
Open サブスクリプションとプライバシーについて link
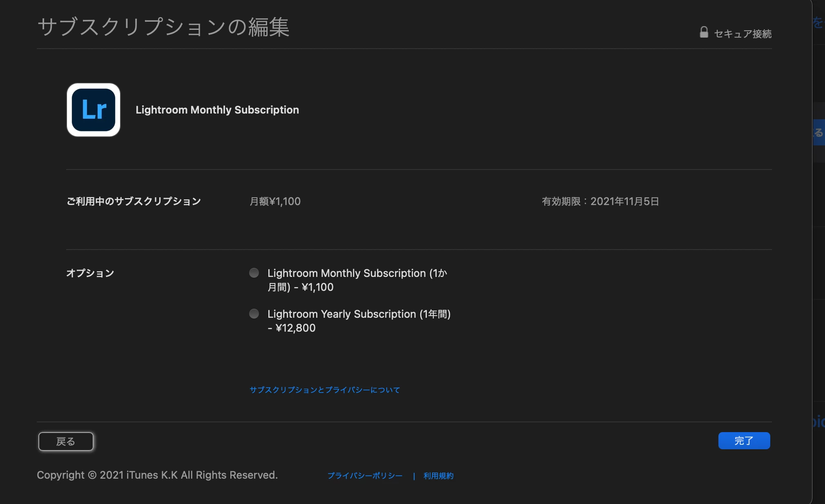pos(325,390)
